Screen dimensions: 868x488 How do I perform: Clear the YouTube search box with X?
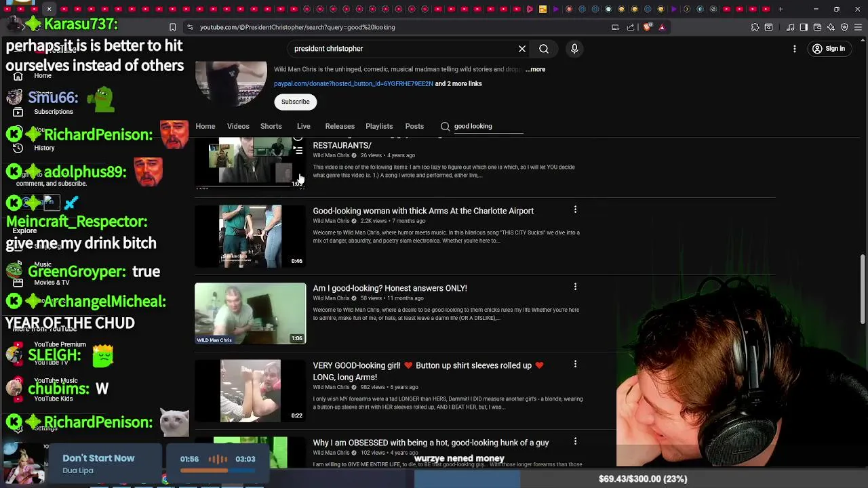click(x=522, y=49)
